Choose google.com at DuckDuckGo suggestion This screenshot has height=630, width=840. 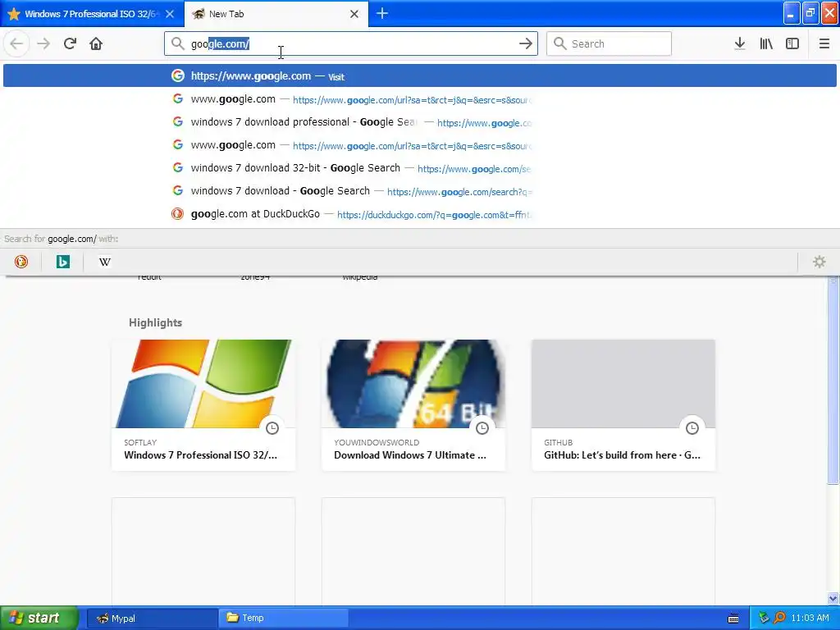click(x=419, y=214)
